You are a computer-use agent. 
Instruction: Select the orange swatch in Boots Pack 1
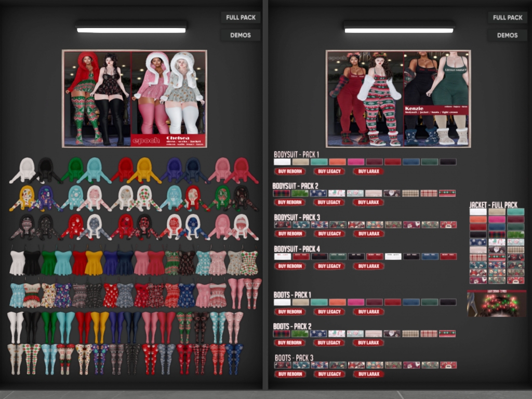coord(337,302)
